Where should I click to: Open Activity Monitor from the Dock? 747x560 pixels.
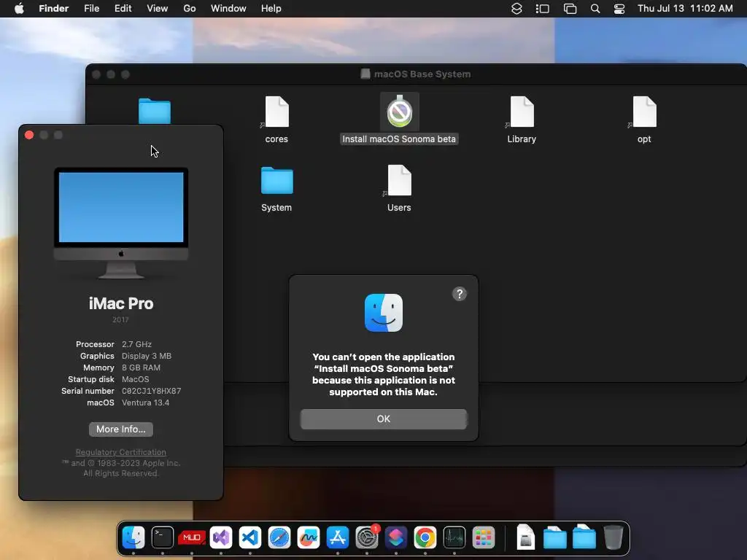(x=454, y=538)
